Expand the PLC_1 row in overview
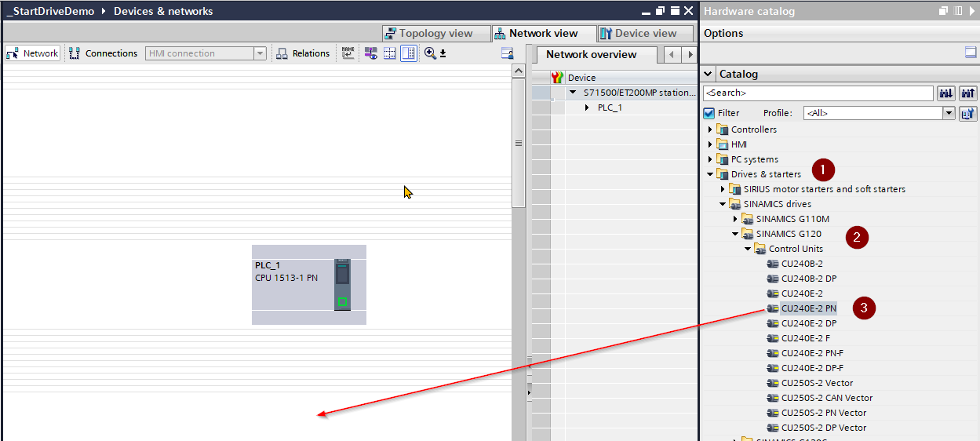Viewport: 980px width, 441px height. 587,108
